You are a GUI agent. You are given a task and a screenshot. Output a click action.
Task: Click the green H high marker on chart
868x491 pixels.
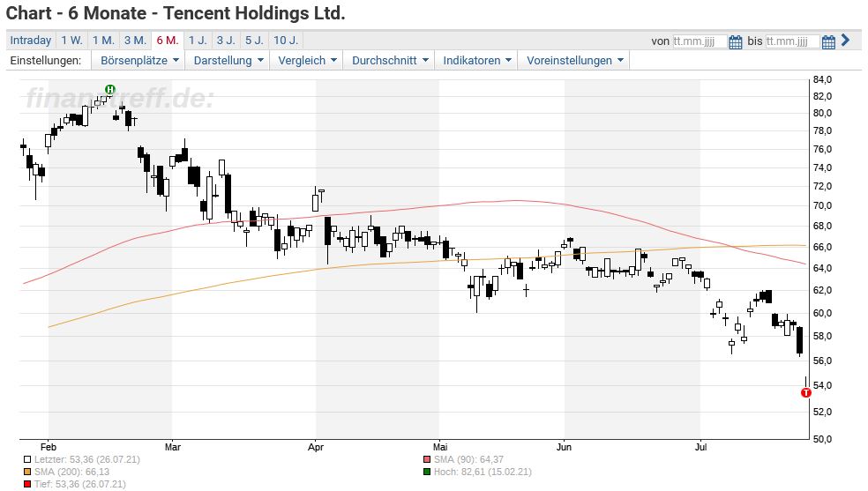pos(110,89)
